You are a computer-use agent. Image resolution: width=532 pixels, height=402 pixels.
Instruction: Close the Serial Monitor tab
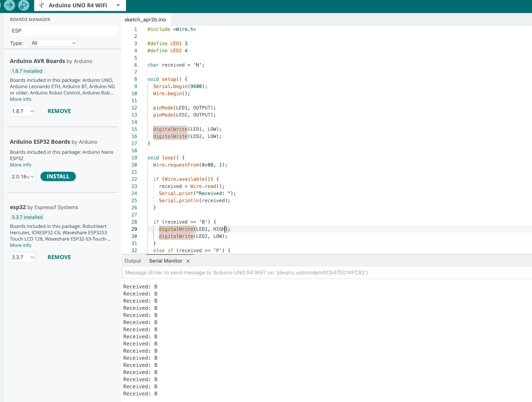pyautogui.click(x=188, y=261)
